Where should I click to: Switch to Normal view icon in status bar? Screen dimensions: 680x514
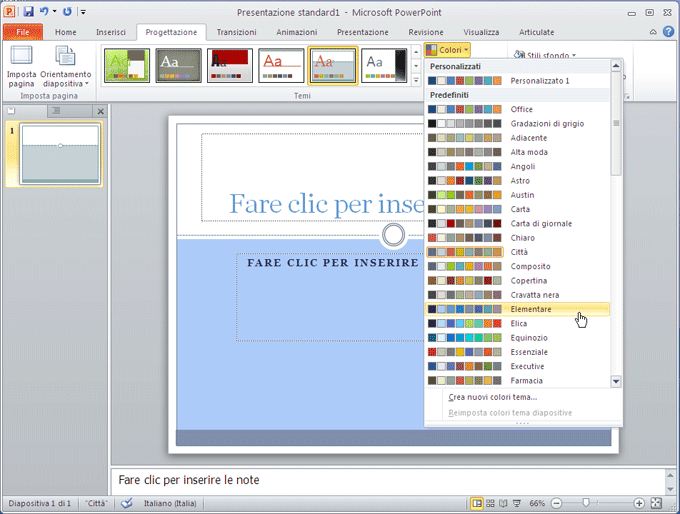477,503
